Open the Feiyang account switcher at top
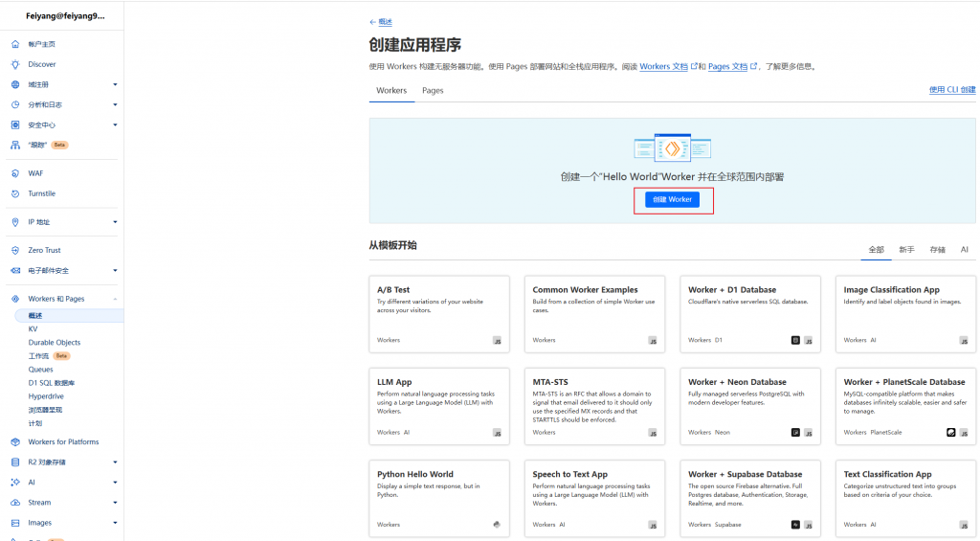The width and height of the screenshot is (980, 541). pyautogui.click(x=65, y=16)
